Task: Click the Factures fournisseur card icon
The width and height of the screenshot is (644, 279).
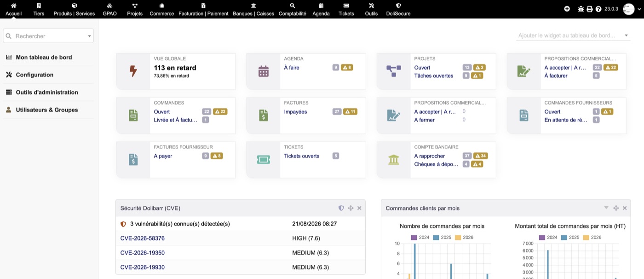Action: (x=133, y=159)
